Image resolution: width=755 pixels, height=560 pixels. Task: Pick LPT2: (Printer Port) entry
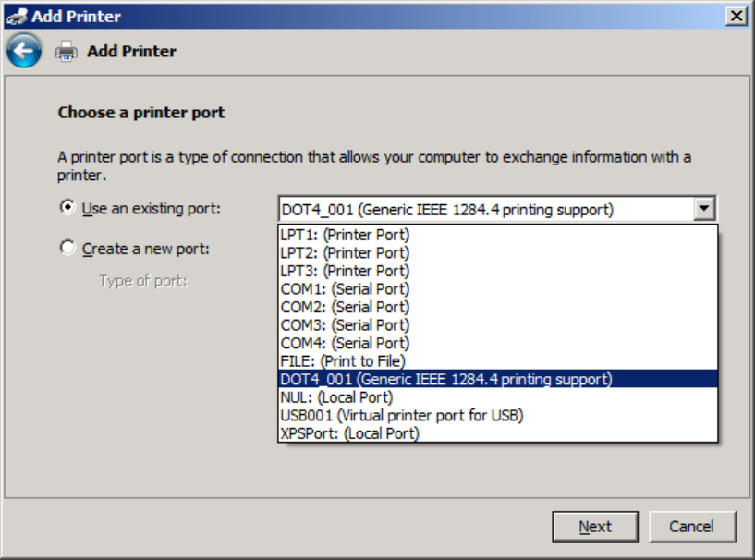click(x=345, y=253)
